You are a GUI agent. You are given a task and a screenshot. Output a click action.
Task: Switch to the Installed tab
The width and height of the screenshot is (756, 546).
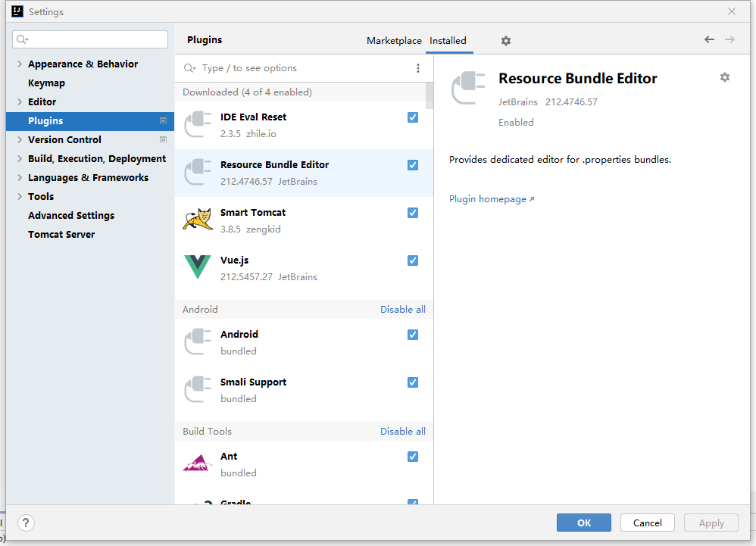(448, 41)
